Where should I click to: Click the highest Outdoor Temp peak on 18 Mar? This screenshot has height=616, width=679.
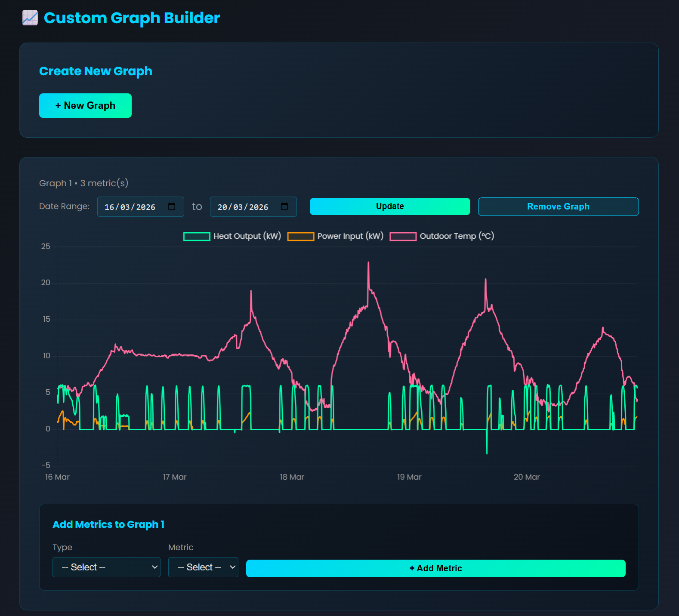coord(368,263)
